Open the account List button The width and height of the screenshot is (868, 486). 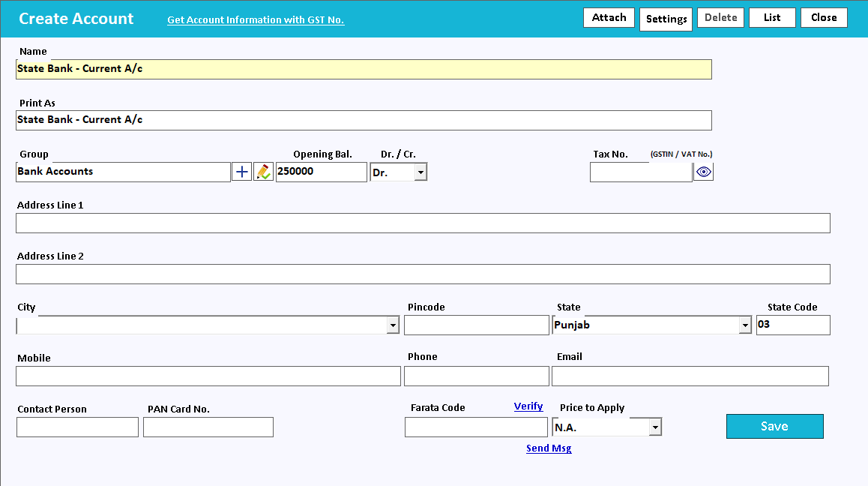[772, 18]
